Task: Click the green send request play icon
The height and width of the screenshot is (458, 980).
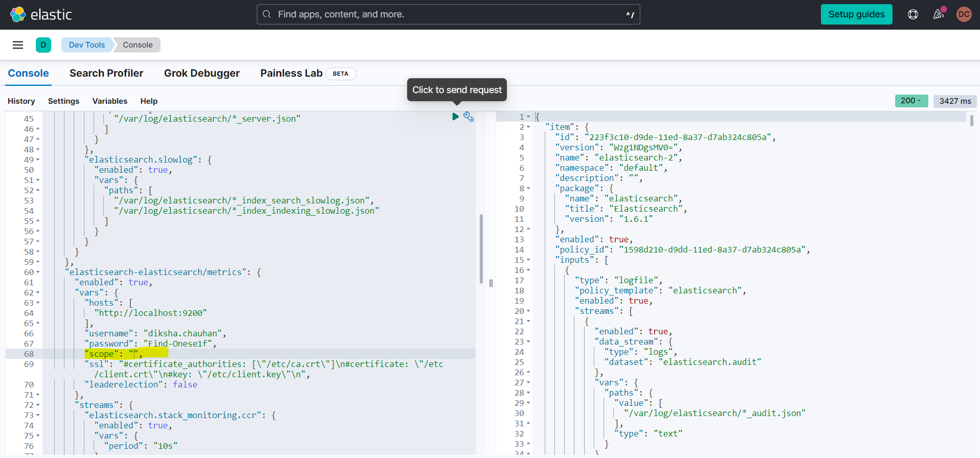Action: (x=455, y=117)
